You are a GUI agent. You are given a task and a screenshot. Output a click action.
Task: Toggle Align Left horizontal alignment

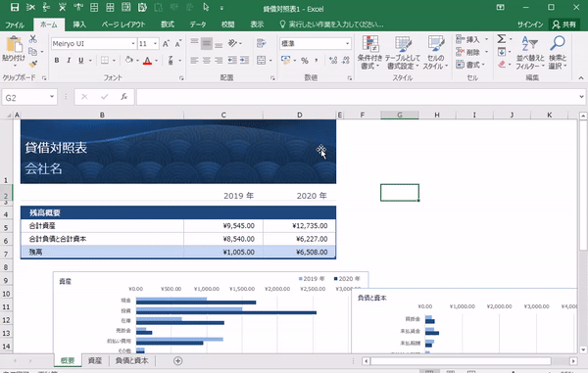(x=194, y=61)
